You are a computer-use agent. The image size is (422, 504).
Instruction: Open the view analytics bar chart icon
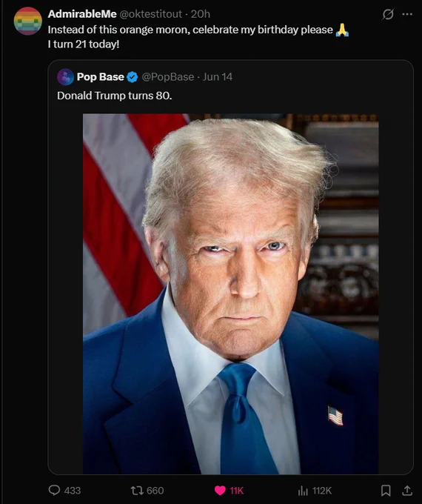303,491
